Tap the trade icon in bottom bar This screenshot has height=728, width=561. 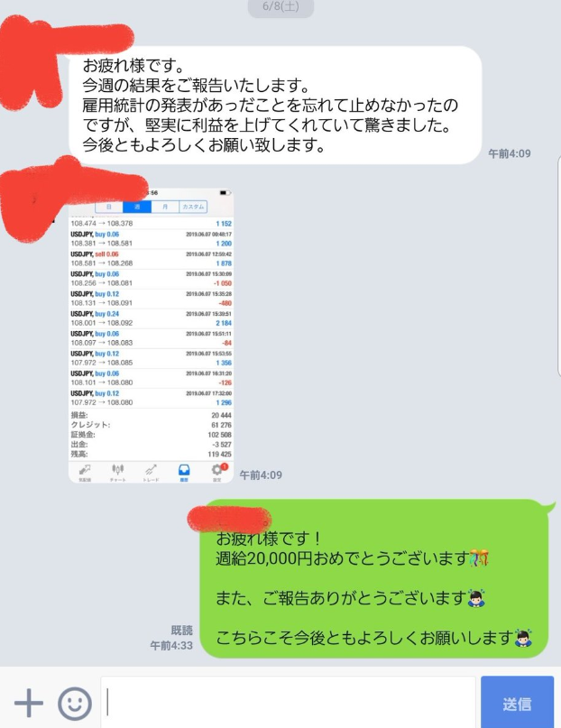(151, 472)
